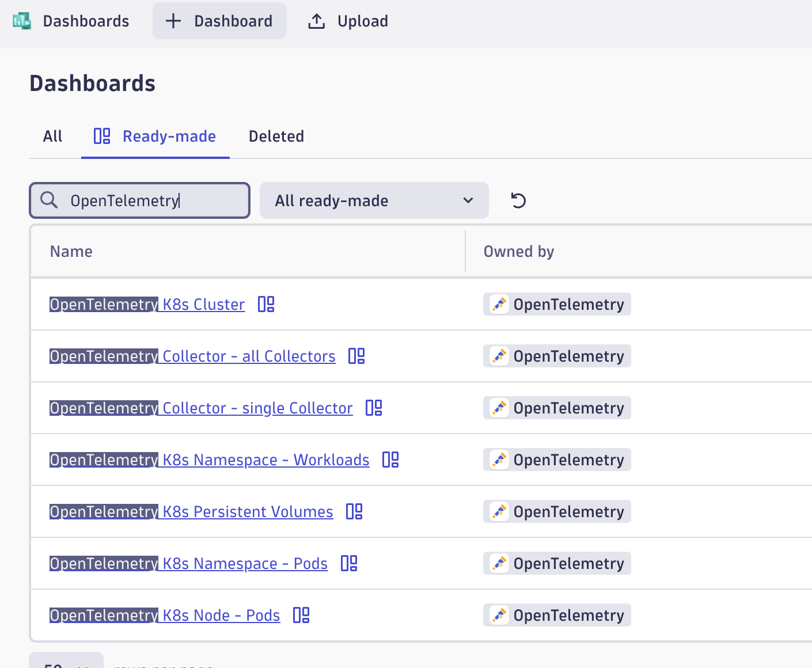
Task: Click the magnifier icon in search box
Action: click(x=49, y=200)
